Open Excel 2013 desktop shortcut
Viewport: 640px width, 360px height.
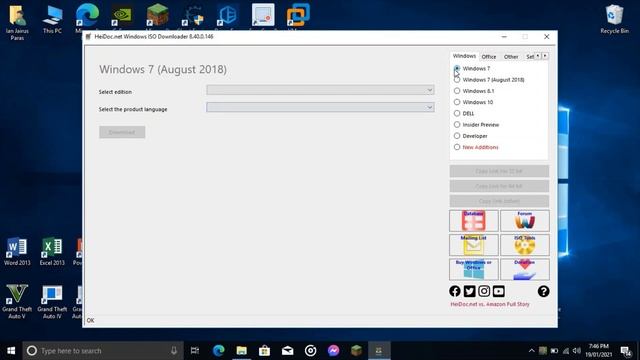(52, 251)
